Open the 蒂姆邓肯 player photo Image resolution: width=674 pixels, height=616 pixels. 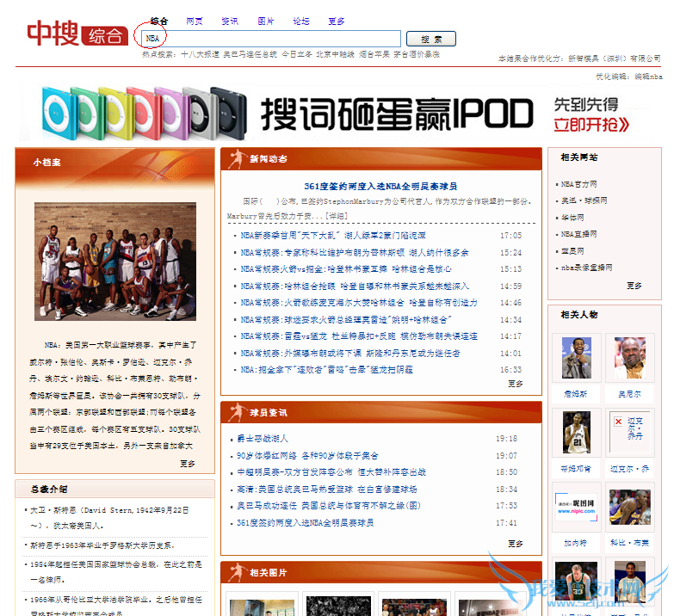[x=576, y=434]
